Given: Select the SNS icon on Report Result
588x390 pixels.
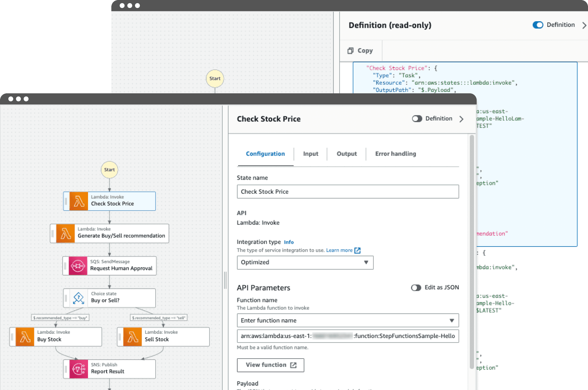Looking at the screenshot, I should (79, 369).
